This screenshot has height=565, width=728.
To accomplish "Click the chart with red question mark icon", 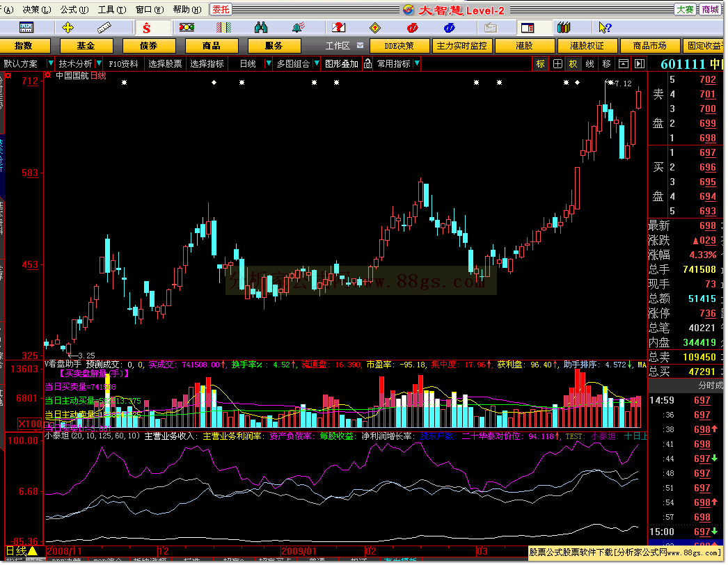I will [x=338, y=27].
